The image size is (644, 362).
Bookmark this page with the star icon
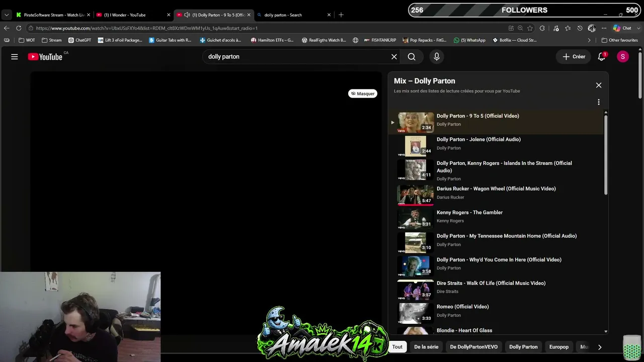530,28
